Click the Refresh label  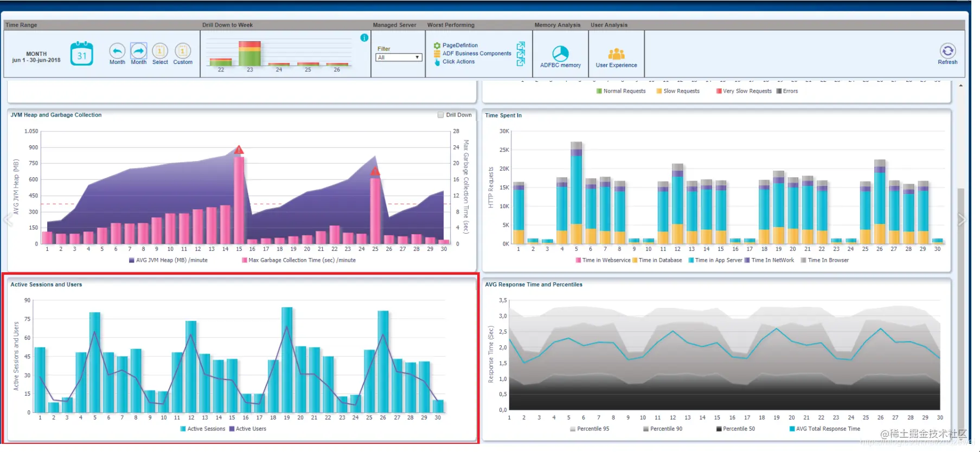947,62
